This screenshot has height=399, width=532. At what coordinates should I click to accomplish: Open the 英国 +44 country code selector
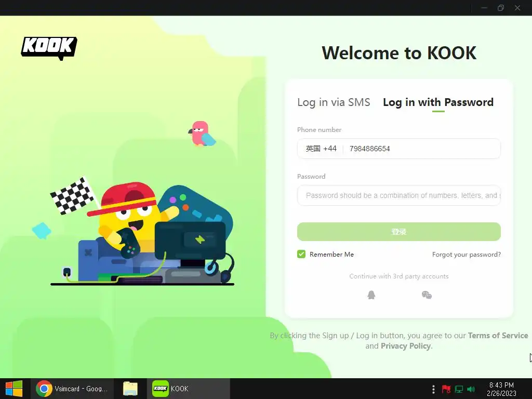click(x=321, y=149)
